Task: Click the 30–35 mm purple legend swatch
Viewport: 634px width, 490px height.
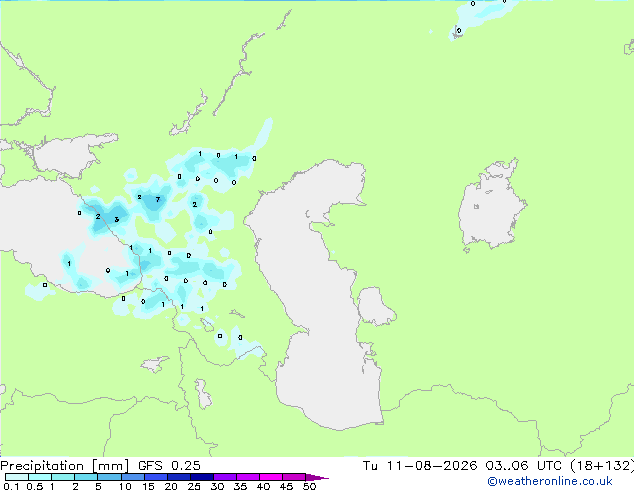Action: tap(224, 477)
